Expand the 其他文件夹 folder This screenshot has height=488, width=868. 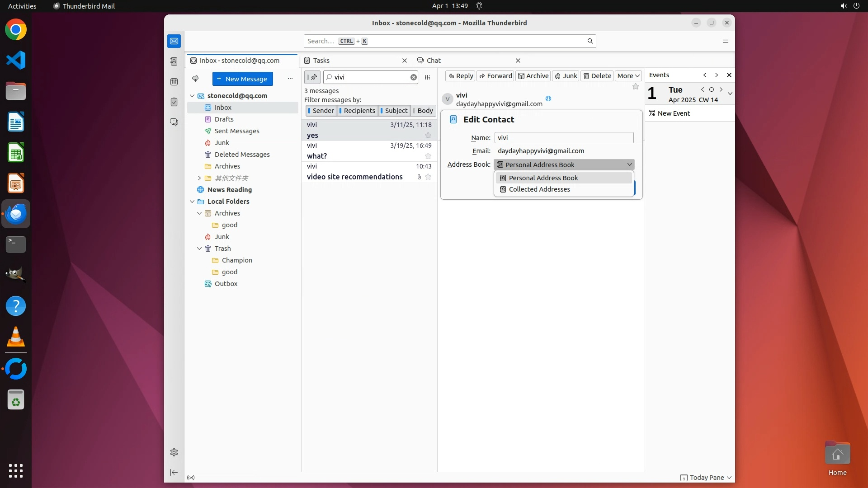[199, 178]
